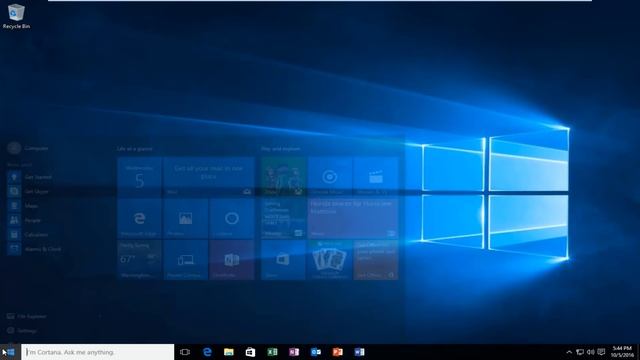Open the Microsoft Edge tile in Start
Image resolution: width=640 pixels, height=360 pixels.
[x=140, y=218]
